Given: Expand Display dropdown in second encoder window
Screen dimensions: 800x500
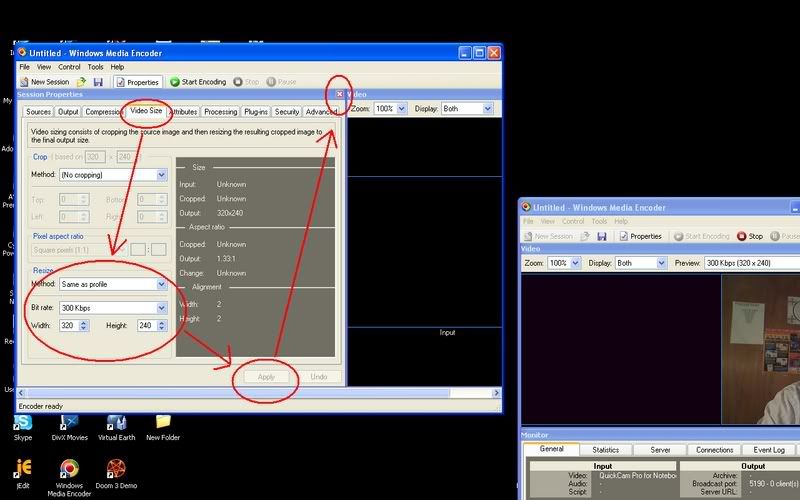Looking at the screenshot, I should coord(662,263).
